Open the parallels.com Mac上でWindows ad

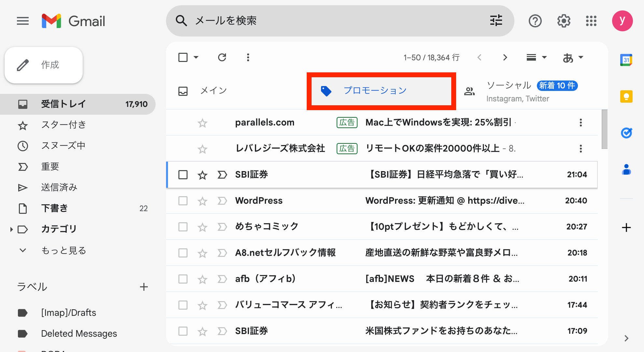coord(382,123)
